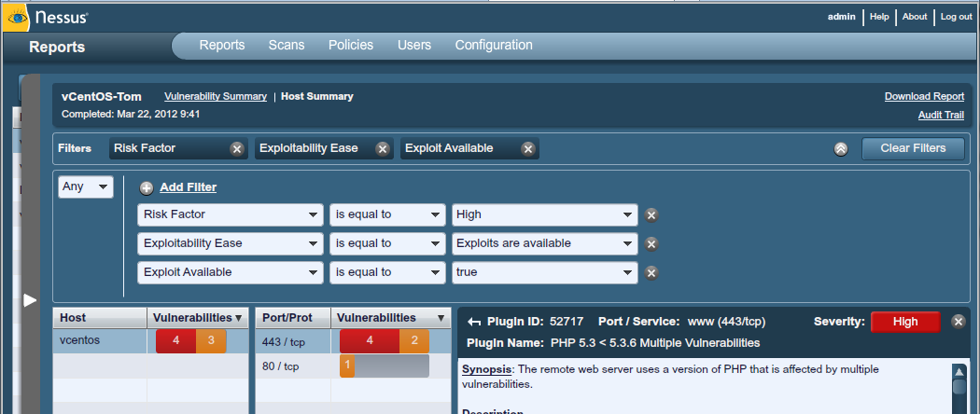Image resolution: width=980 pixels, height=414 pixels.
Task: Open the Help link
Action: pos(879,17)
